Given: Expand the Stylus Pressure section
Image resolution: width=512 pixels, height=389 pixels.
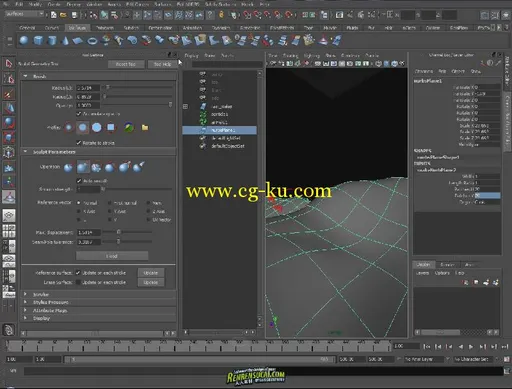Looking at the screenshot, I should click(25, 302).
